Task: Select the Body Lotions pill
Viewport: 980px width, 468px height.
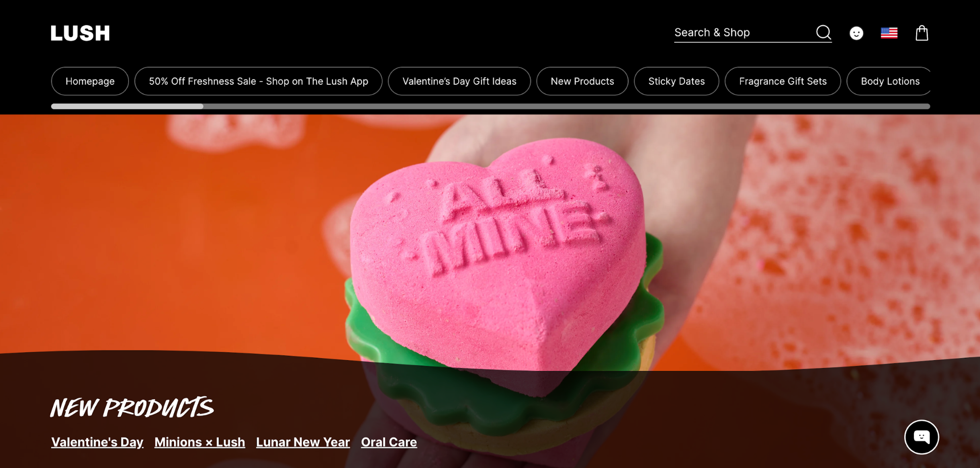Action: 888,81
